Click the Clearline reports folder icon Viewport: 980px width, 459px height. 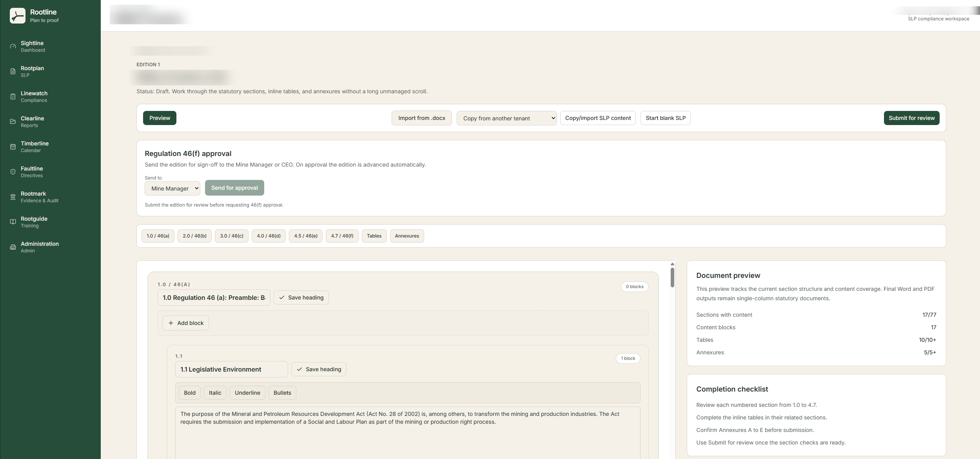(13, 122)
